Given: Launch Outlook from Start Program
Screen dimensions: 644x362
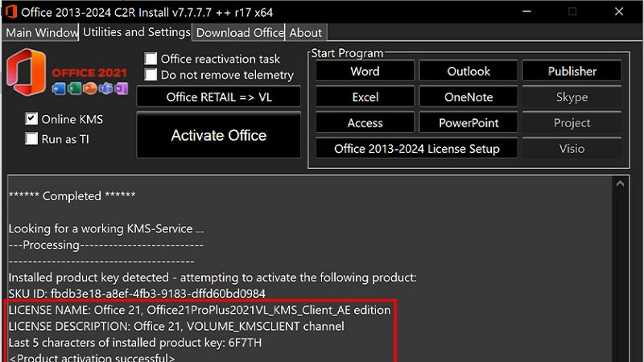Looking at the screenshot, I should [468, 72].
